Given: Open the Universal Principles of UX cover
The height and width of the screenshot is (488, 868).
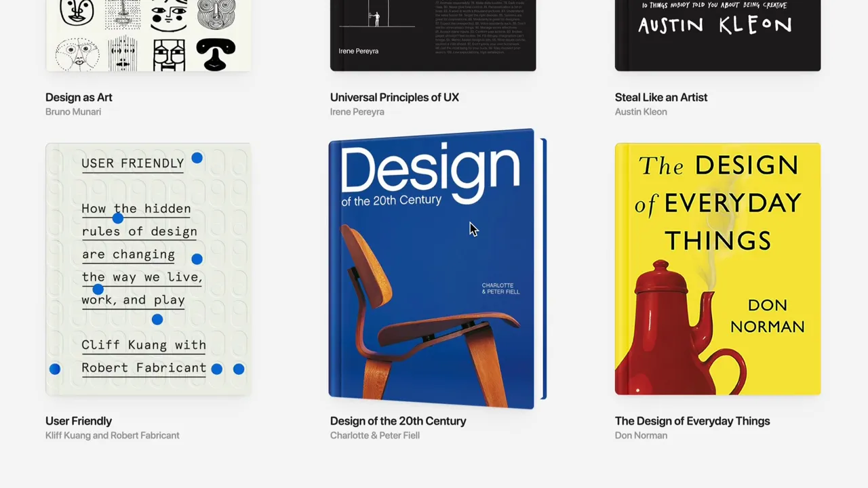Looking at the screenshot, I should (433, 35).
